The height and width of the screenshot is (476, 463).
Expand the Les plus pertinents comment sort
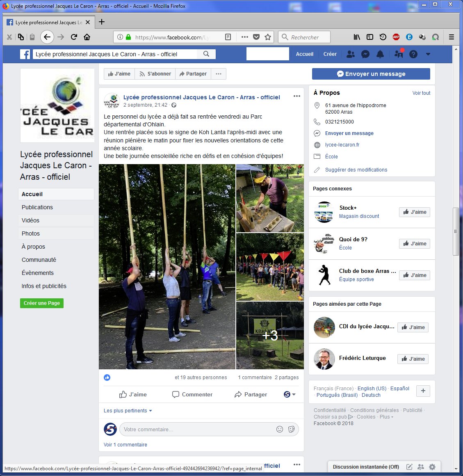click(x=128, y=410)
